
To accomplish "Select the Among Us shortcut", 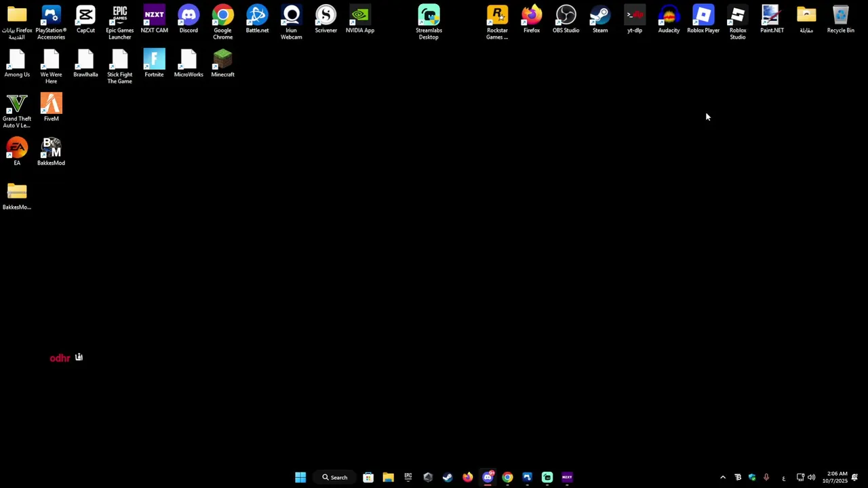I will 17,64.
